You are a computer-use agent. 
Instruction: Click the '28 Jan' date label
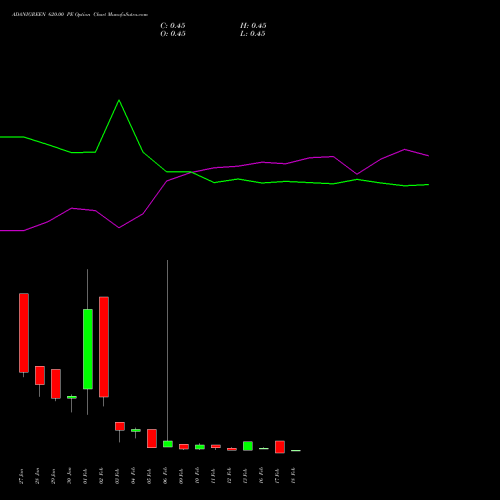pyautogui.click(x=38, y=476)
